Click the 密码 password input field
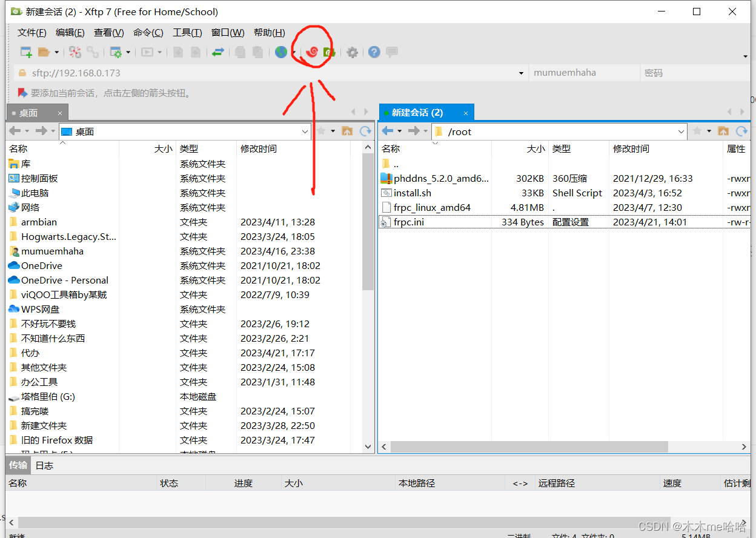Viewport: 756px width, 538px height. coord(694,73)
